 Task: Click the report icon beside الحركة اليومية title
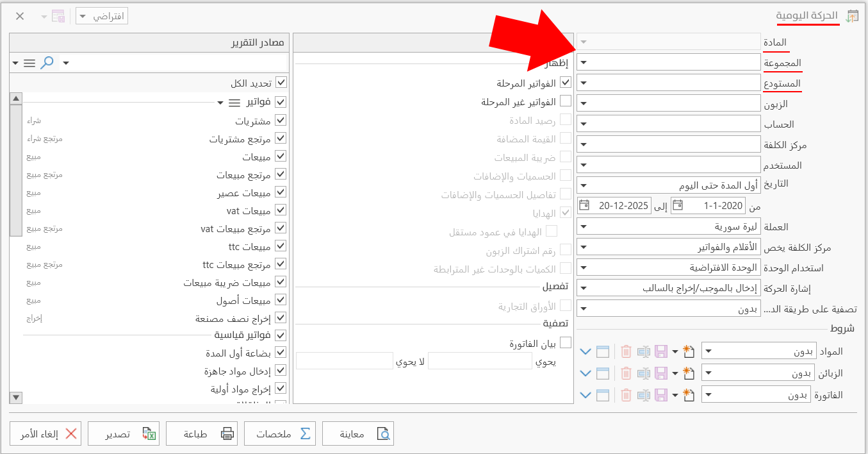[853, 14]
